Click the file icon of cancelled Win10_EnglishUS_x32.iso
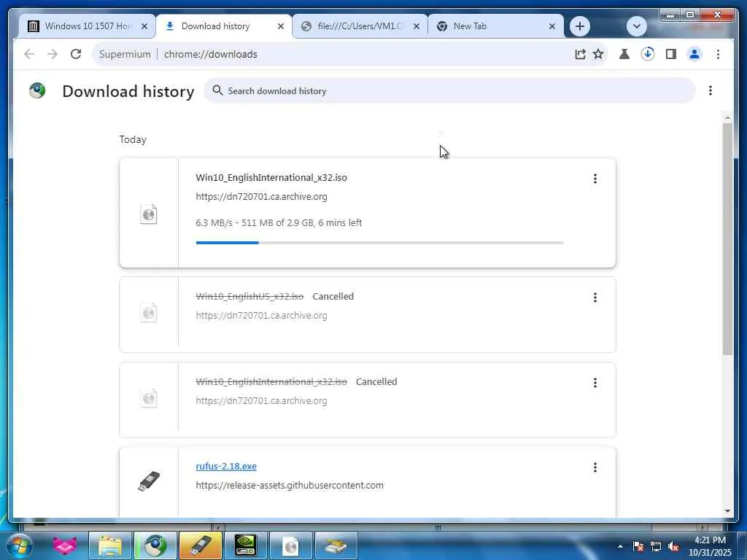 tap(149, 313)
